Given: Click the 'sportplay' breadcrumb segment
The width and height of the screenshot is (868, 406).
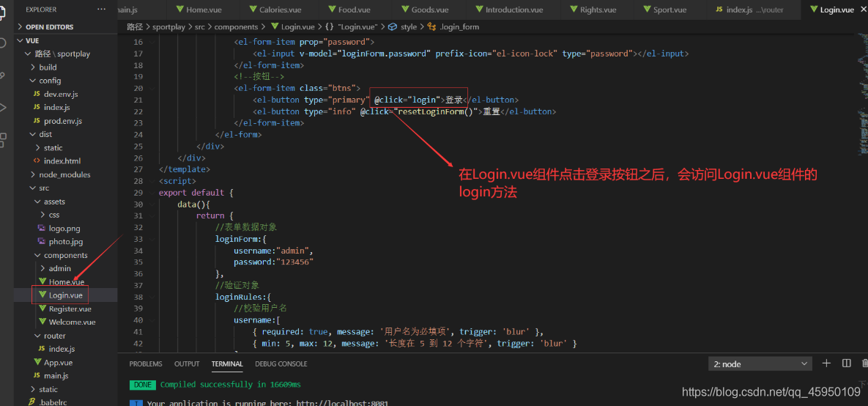Looking at the screenshot, I should 168,26.
